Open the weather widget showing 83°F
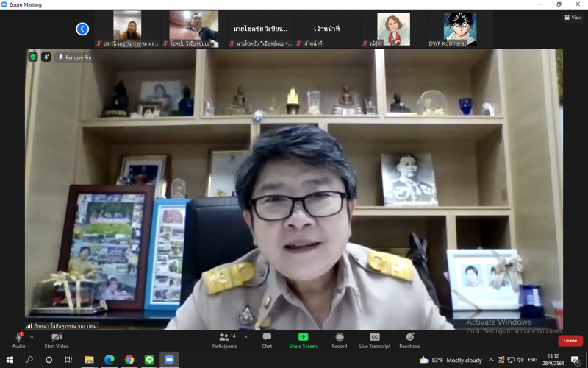The width and height of the screenshot is (588, 368). click(451, 360)
